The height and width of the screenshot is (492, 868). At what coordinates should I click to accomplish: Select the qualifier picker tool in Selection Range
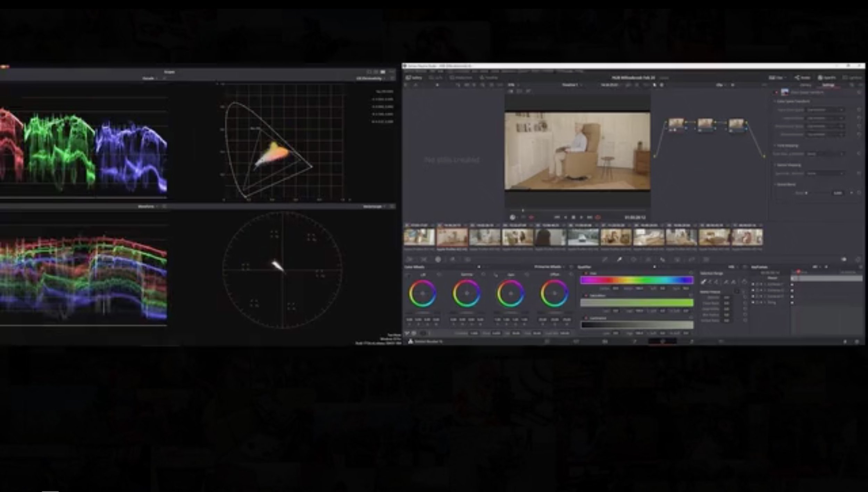pyautogui.click(x=703, y=282)
